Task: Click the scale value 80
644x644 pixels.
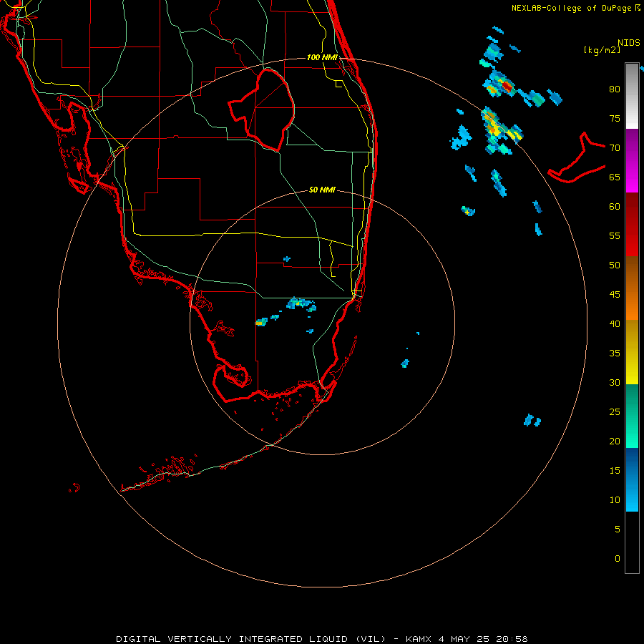Action: (x=615, y=89)
